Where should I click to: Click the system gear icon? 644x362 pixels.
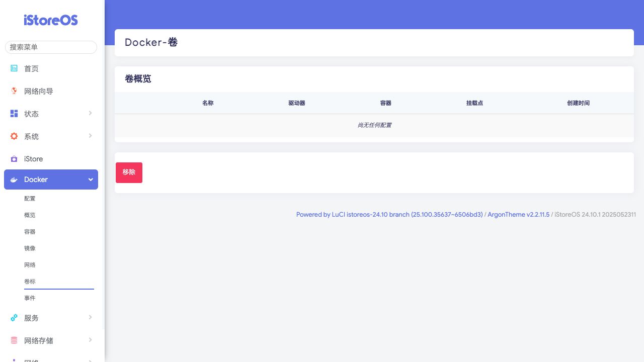pyautogui.click(x=14, y=136)
